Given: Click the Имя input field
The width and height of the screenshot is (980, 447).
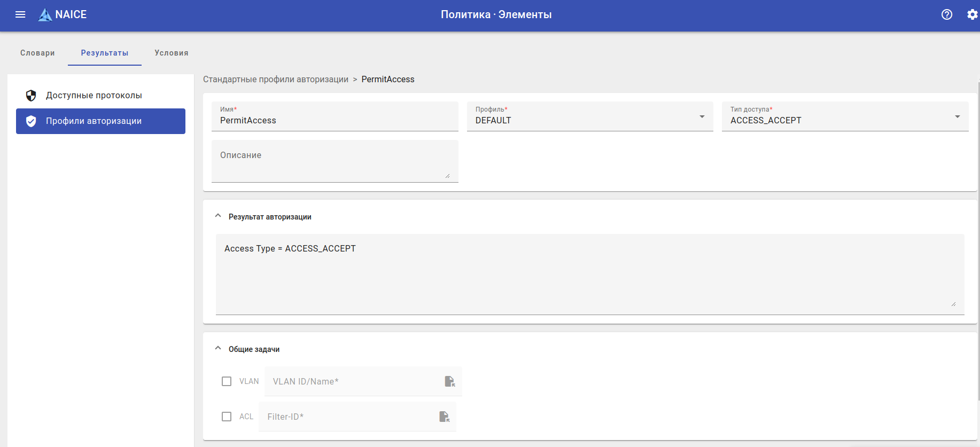Looking at the screenshot, I should (335, 121).
